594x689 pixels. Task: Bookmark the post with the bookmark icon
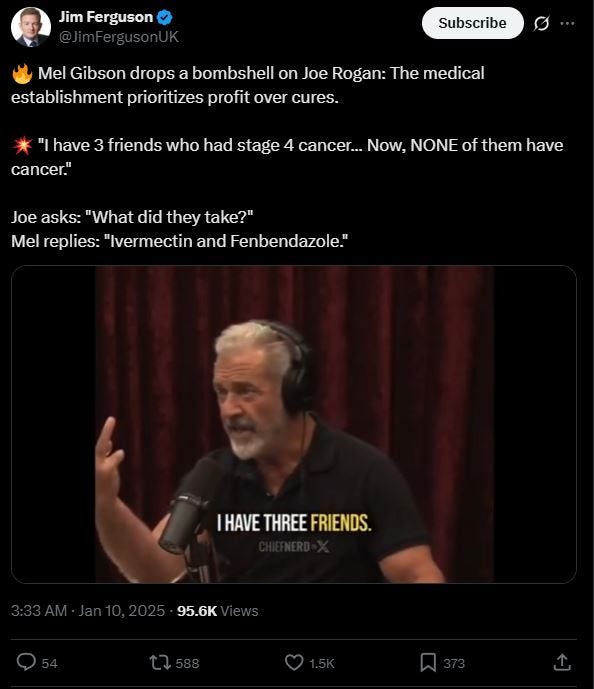pos(428,662)
